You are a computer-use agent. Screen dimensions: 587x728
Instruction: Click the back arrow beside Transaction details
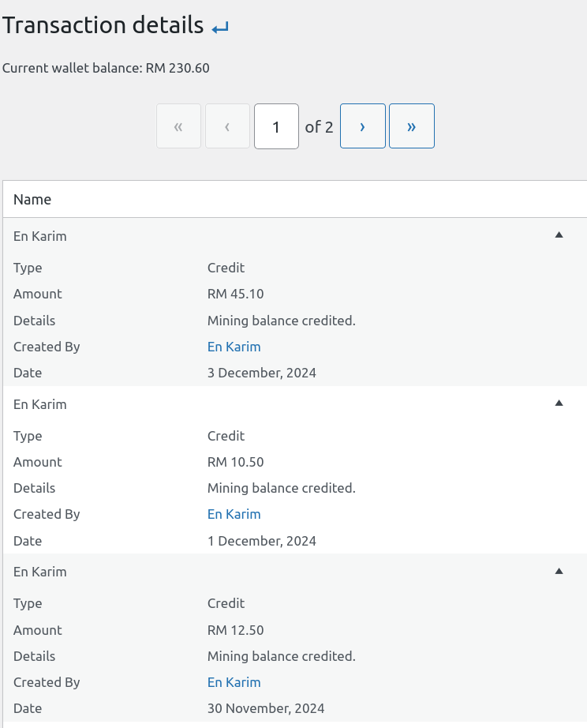click(220, 28)
